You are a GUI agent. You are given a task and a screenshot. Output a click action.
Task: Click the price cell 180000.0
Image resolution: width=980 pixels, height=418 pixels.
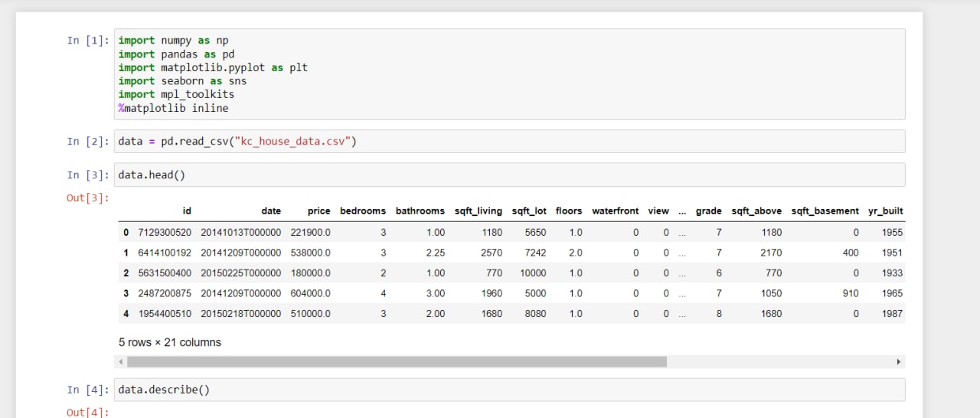pyautogui.click(x=311, y=273)
